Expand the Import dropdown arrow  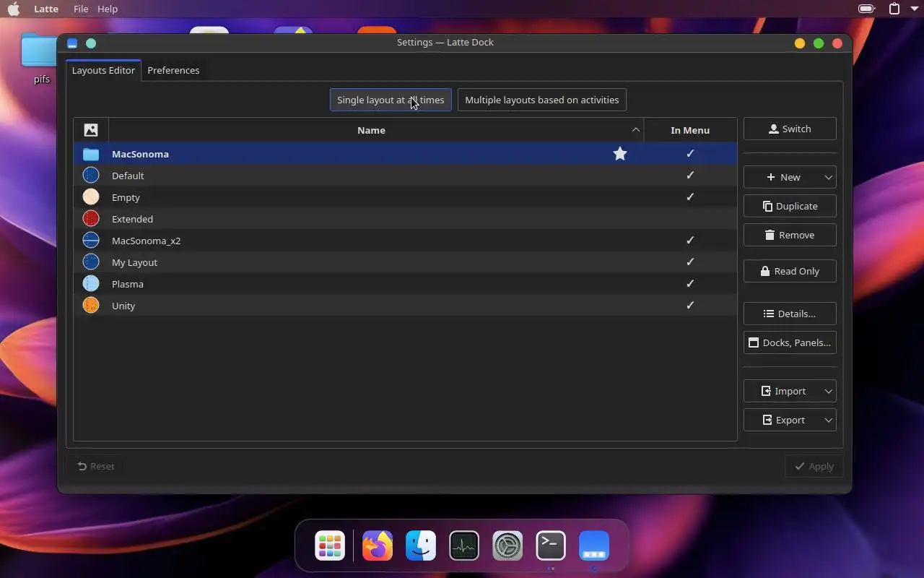(x=828, y=391)
